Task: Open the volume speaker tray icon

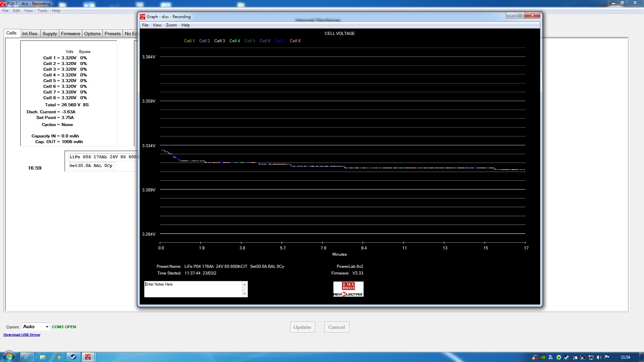Action: (x=599, y=357)
